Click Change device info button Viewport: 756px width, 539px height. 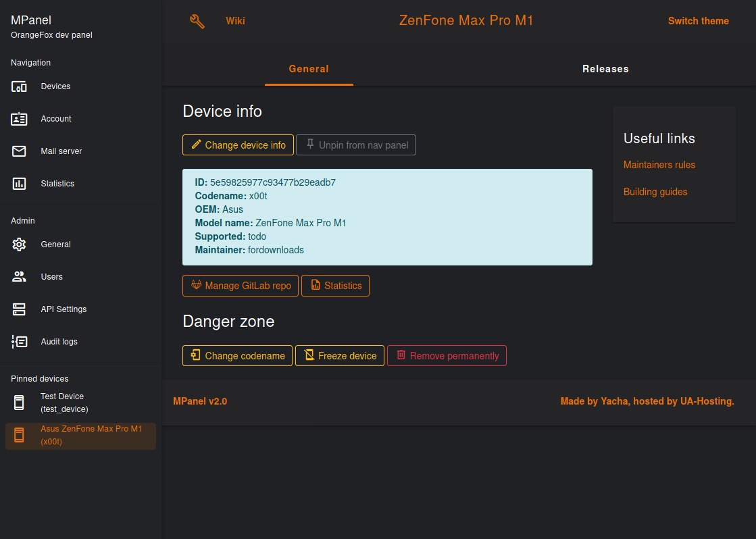238,145
